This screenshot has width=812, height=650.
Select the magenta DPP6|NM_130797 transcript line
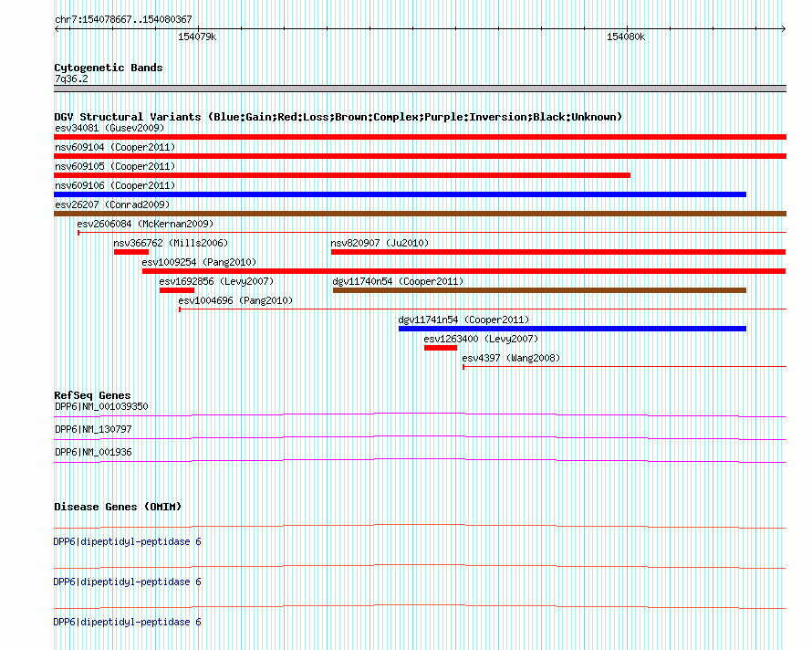tap(420, 438)
